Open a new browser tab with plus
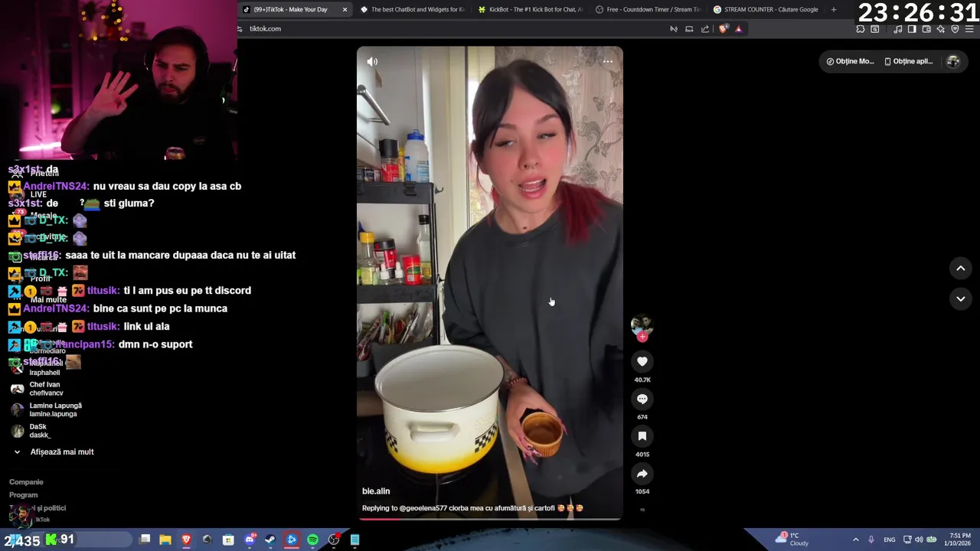 (834, 9)
